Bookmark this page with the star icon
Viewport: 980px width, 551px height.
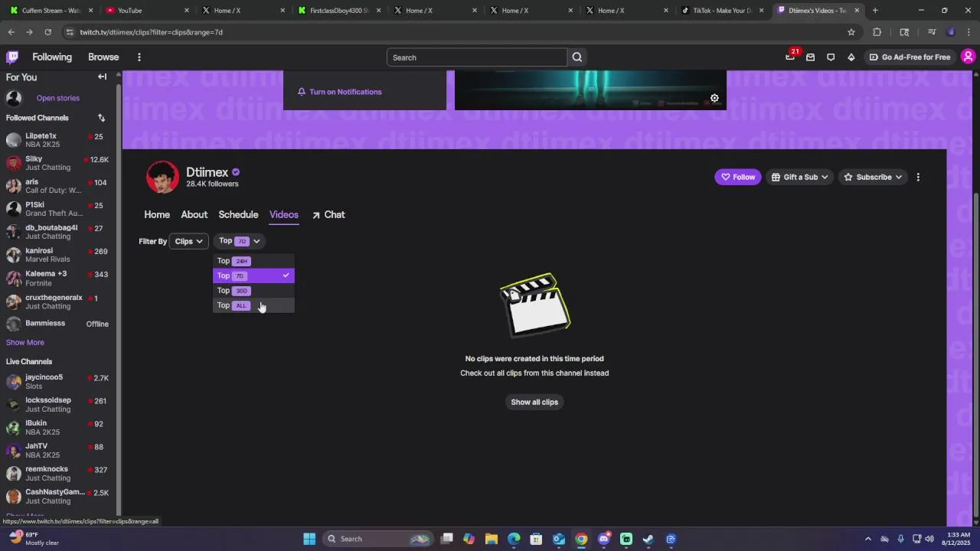point(851,32)
